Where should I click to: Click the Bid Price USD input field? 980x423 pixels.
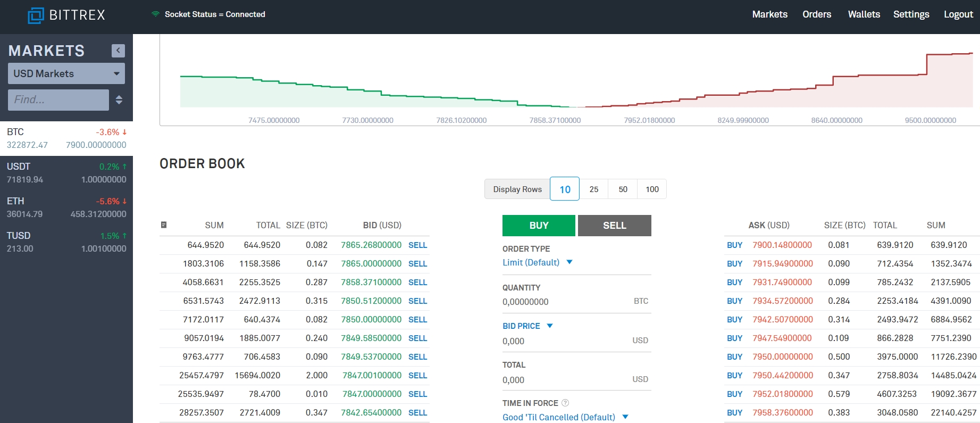coord(576,341)
